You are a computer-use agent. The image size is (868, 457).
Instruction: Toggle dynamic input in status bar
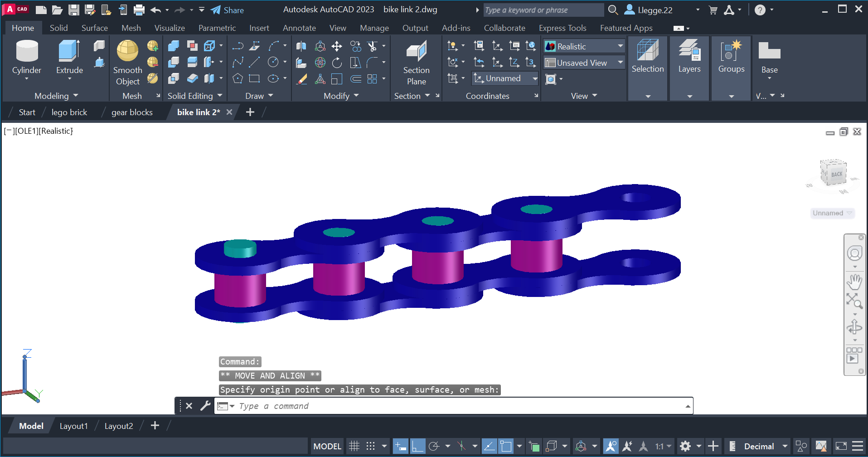[400, 446]
